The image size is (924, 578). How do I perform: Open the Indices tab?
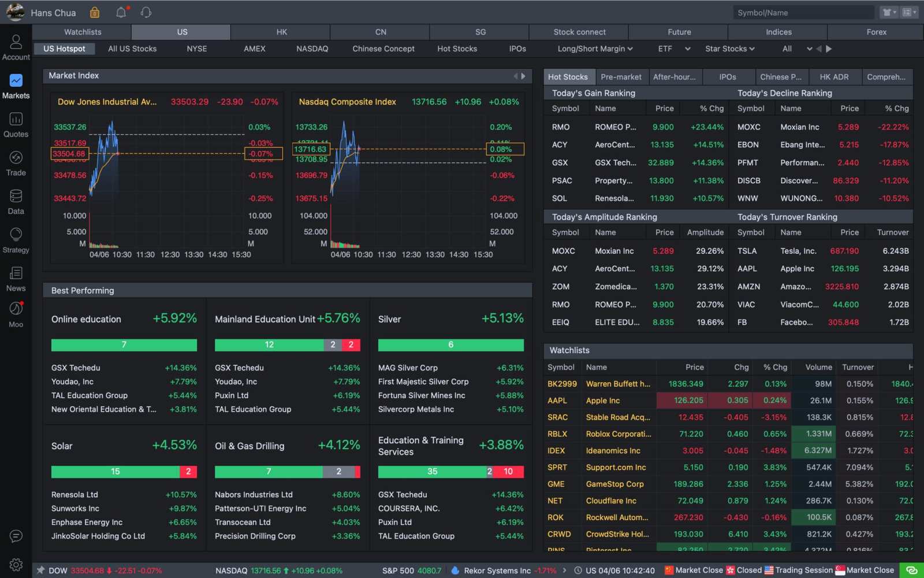click(778, 32)
